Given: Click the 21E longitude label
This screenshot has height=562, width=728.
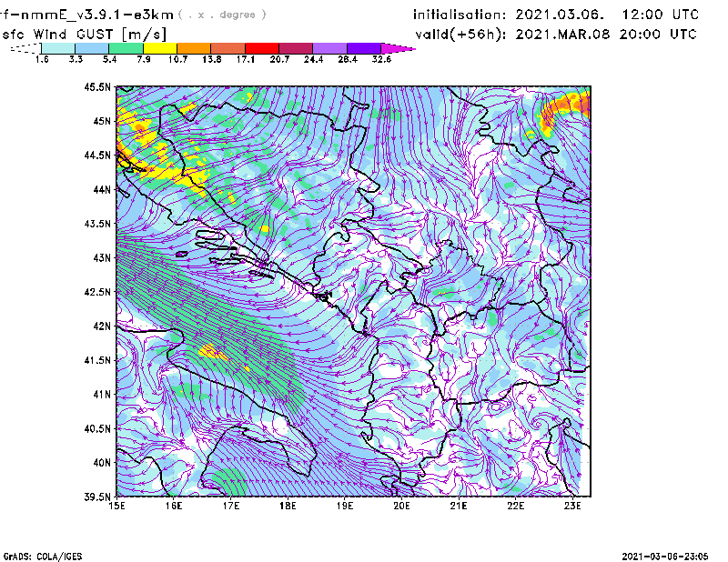Looking at the screenshot, I should click(459, 506).
